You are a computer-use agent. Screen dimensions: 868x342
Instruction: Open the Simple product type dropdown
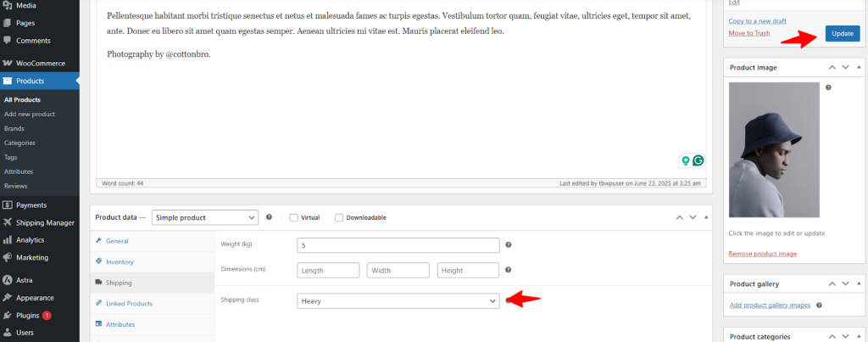pos(205,217)
